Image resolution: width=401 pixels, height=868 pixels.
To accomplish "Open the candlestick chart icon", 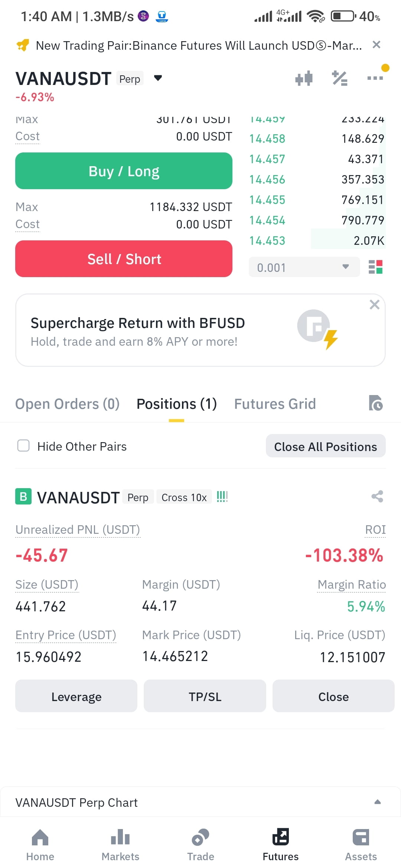I will coord(304,78).
